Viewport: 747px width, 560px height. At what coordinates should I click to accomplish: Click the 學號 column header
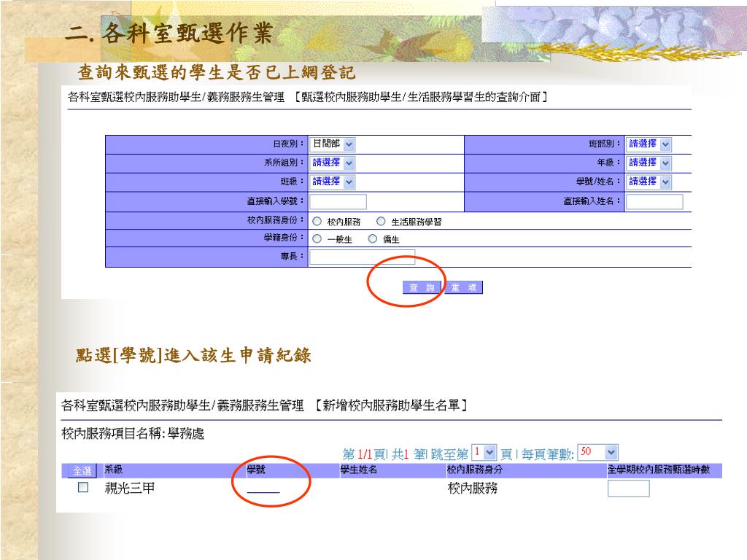256,470
